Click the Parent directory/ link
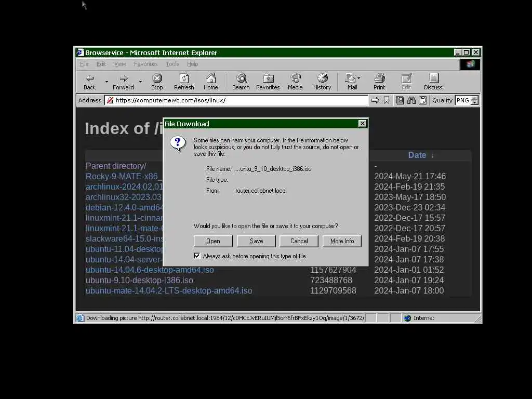This screenshot has width=532, height=399. (116, 166)
